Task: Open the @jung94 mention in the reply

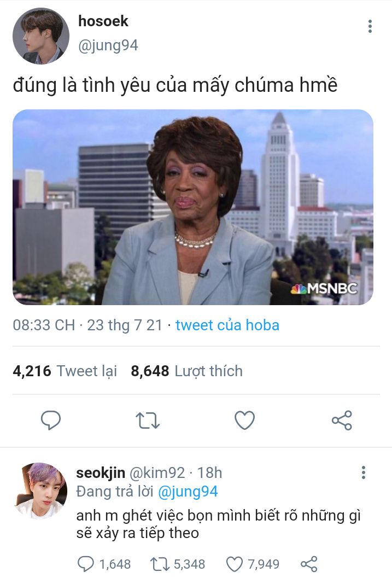Action: tap(188, 492)
